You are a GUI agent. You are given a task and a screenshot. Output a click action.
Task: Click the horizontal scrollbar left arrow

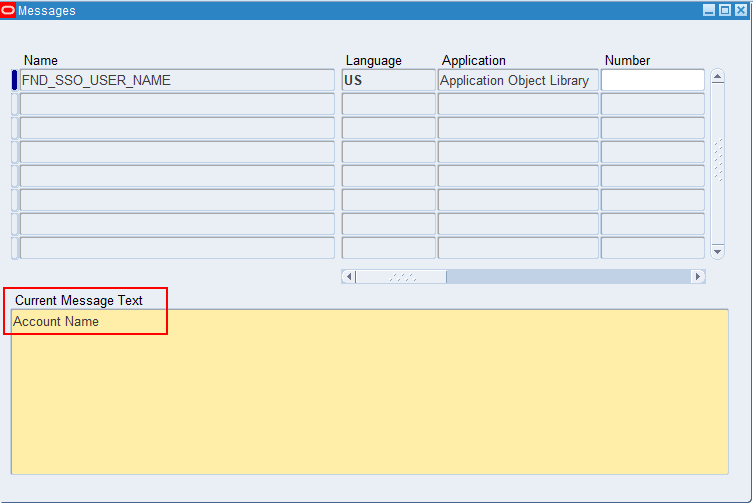point(348,277)
